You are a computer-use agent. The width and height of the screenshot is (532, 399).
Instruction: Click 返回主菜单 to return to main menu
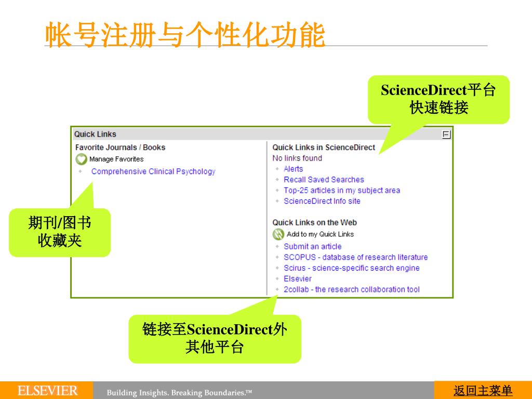coord(483,391)
